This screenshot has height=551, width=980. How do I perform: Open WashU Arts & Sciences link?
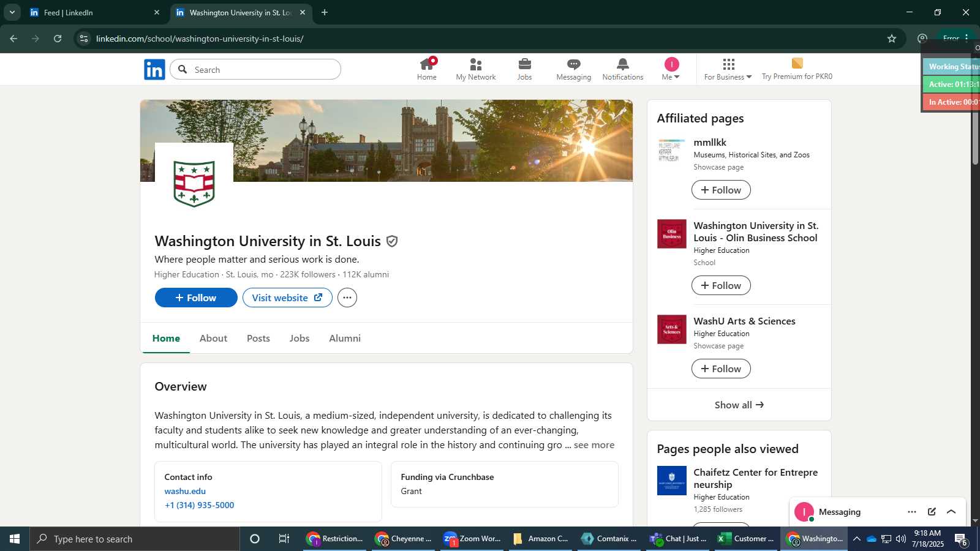(744, 321)
